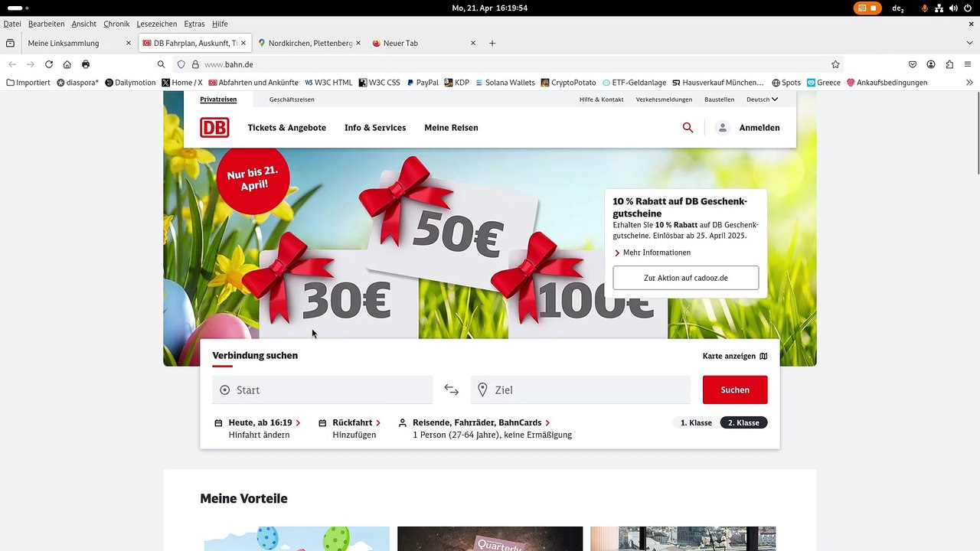This screenshot has width=980, height=551.
Task: Click the map icon beside Karte anzeigen
Action: [x=763, y=356]
